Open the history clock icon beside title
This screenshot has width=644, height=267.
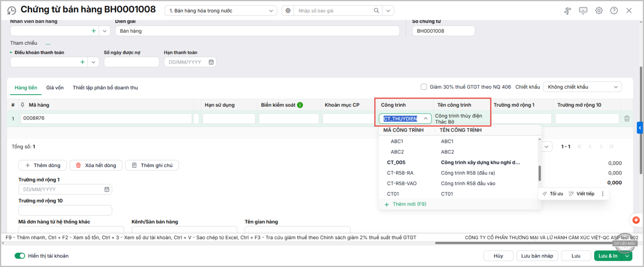(12, 10)
